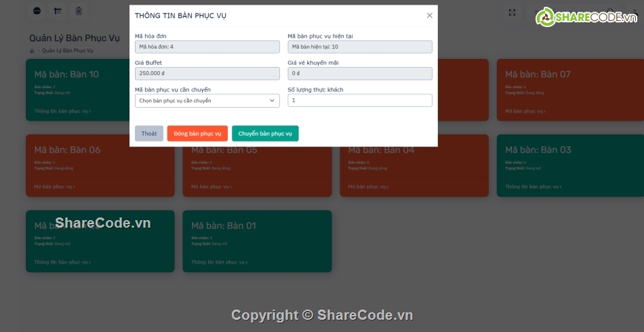Click the home icon in the breadcrumb
Viewport: 644px width, 332px height.
32,51
